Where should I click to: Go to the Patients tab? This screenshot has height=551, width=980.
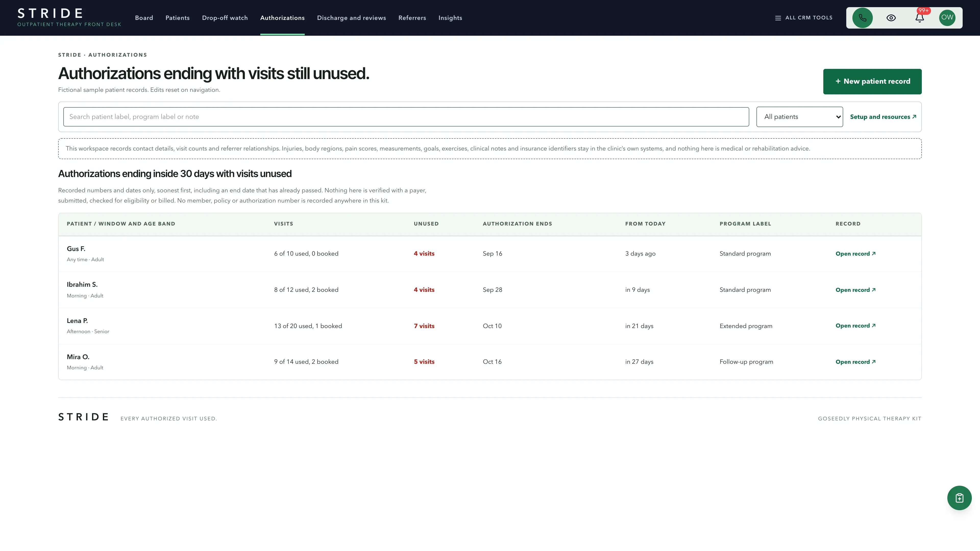click(x=177, y=18)
